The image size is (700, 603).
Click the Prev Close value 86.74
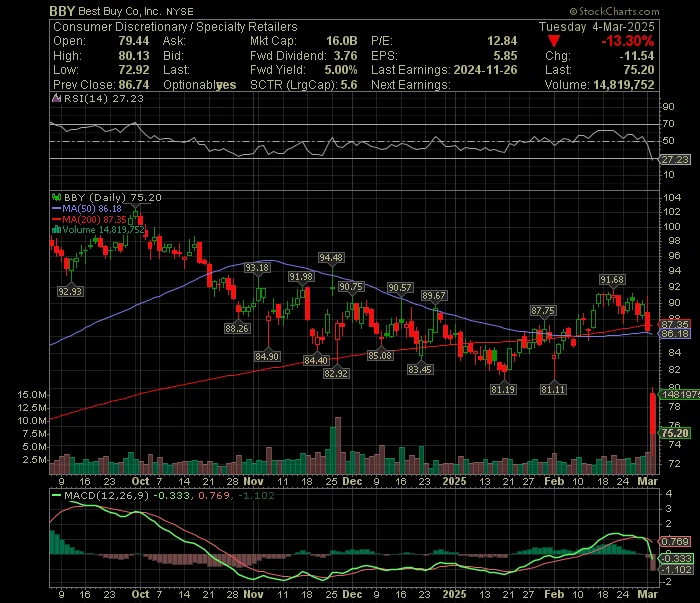tap(133, 85)
